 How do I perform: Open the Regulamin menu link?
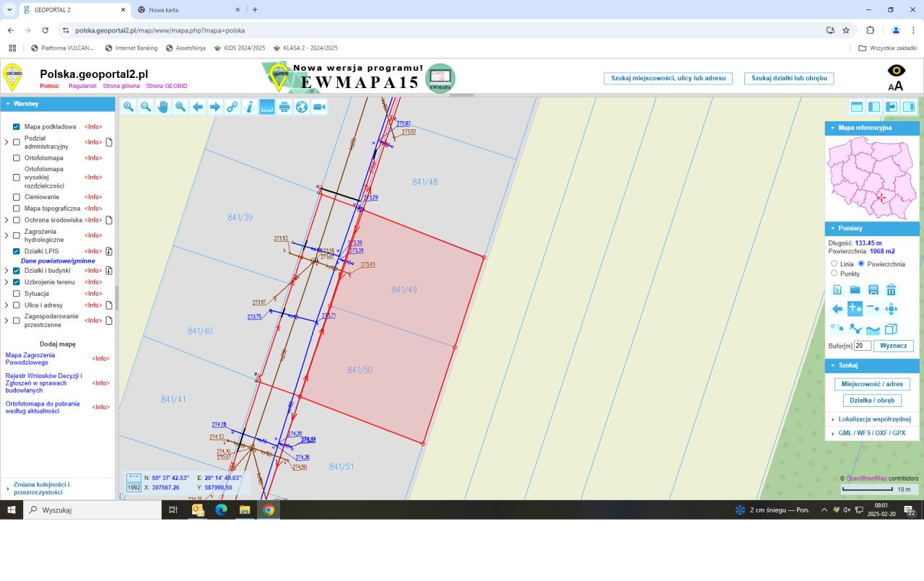click(x=82, y=86)
